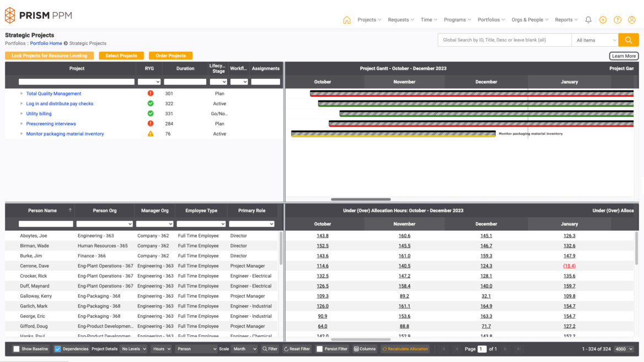Click the Home icon in the navigation bar
This screenshot has height=362, width=644.
click(x=346, y=19)
